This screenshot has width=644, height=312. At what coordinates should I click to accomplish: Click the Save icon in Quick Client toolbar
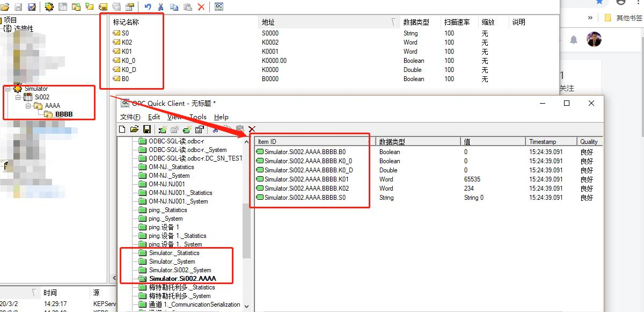point(148,129)
